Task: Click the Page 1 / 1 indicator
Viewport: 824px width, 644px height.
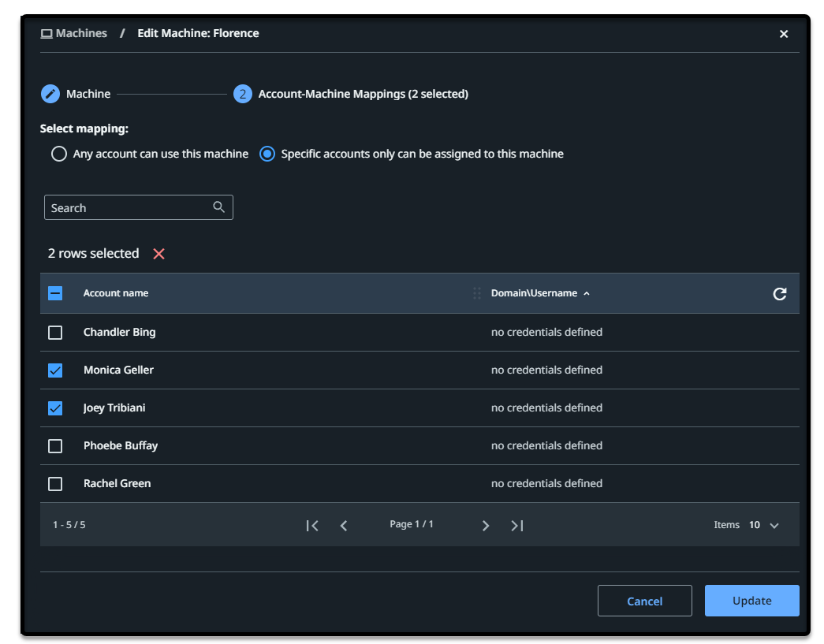Action: pyautogui.click(x=412, y=523)
